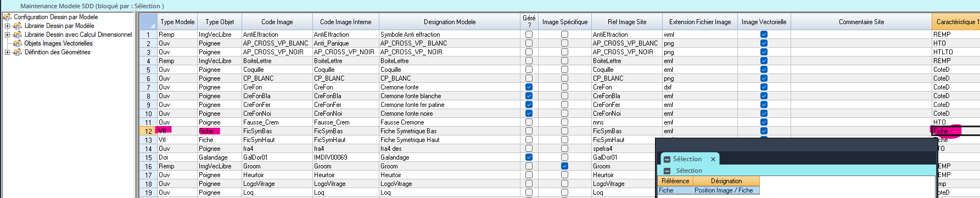Image resolution: width=980 pixels, height=198 pixels.
Task: Toggle Géré checkbox for CreFonBla row
Action: (x=529, y=96)
